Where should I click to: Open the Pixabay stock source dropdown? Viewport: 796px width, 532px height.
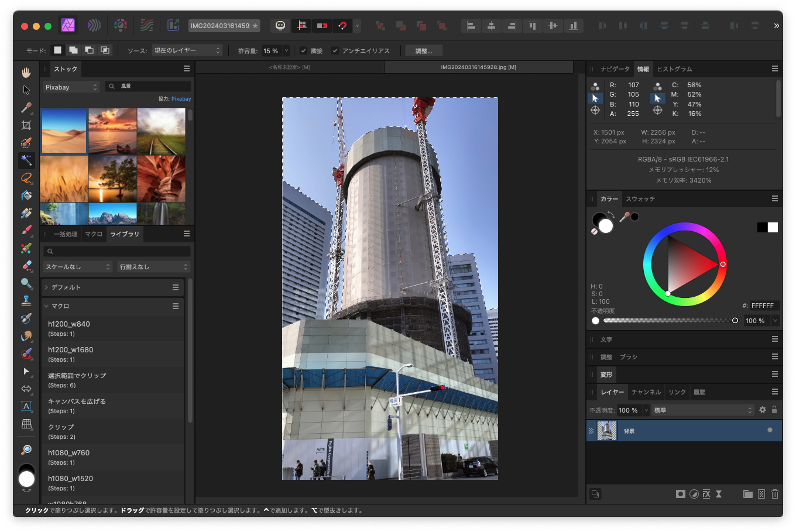71,87
